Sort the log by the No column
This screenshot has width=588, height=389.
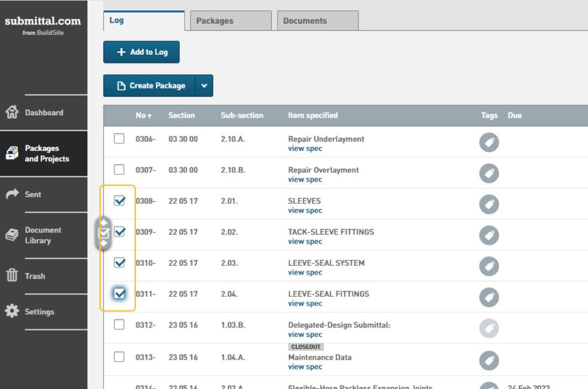click(x=143, y=115)
